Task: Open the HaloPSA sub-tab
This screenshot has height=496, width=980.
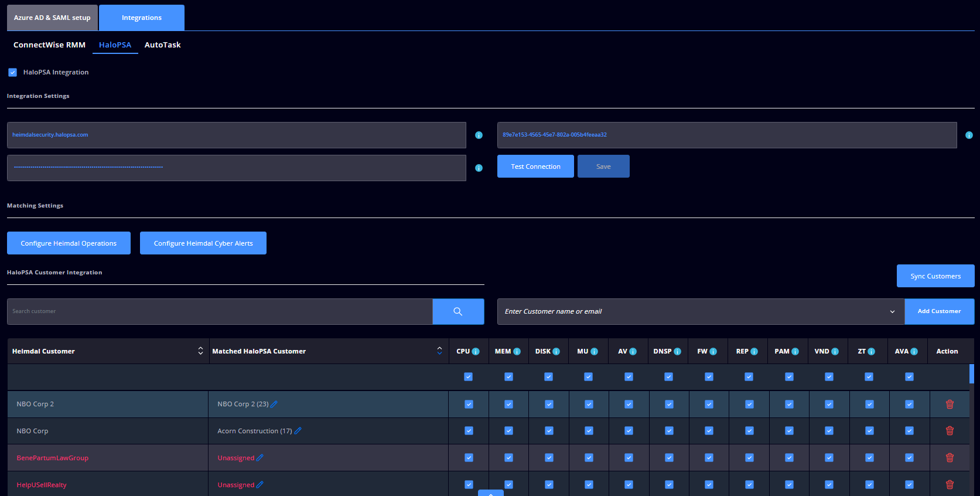Action: pyautogui.click(x=115, y=45)
